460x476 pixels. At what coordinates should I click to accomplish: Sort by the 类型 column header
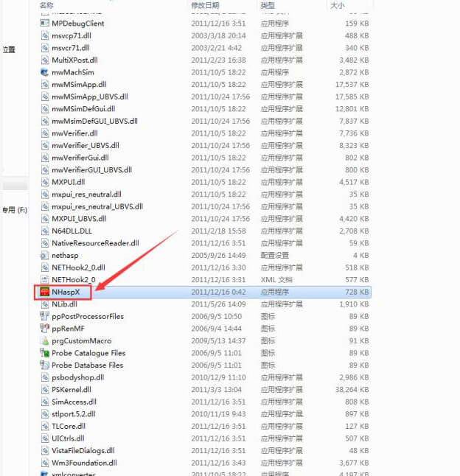tap(268, 5)
